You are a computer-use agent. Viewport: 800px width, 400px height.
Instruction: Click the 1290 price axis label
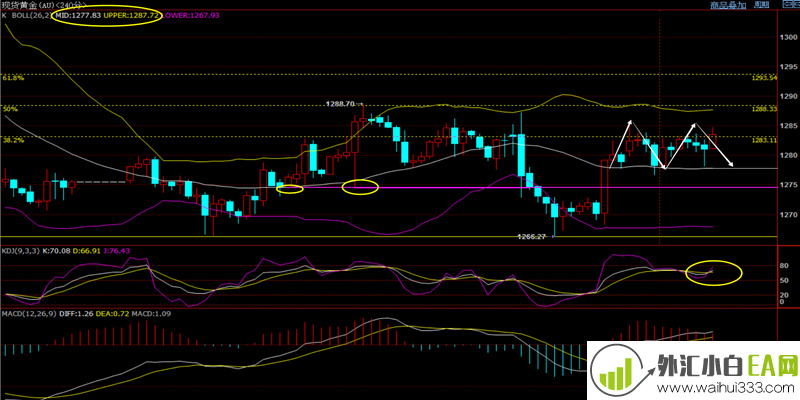789,96
